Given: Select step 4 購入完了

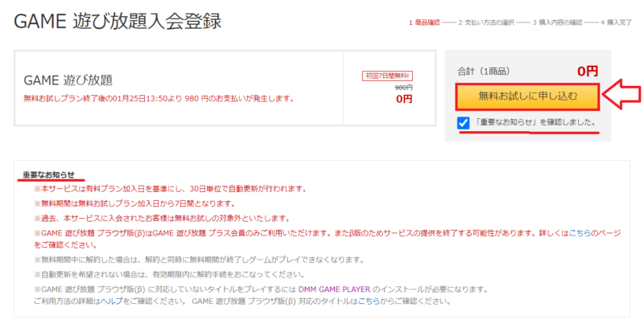Looking at the screenshot, I should pos(616,23).
